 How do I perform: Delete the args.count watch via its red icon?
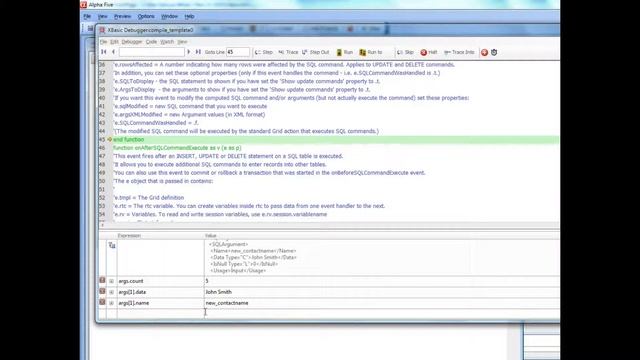coord(102,280)
